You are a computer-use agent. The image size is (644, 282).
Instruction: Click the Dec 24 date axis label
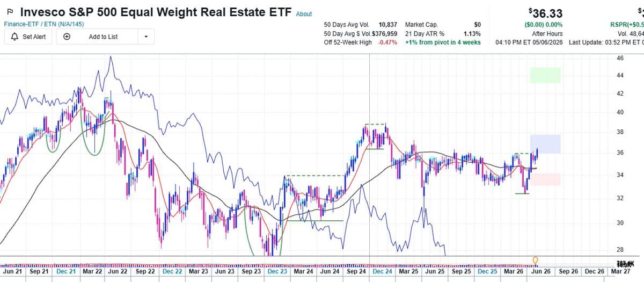(x=383, y=272)
